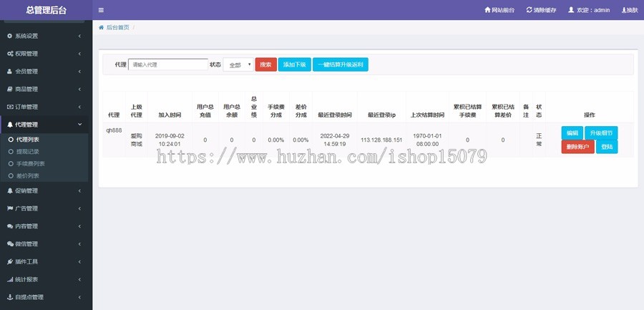
Task: Click the 升级细节 button for qh888
Action: coord(601,132)
